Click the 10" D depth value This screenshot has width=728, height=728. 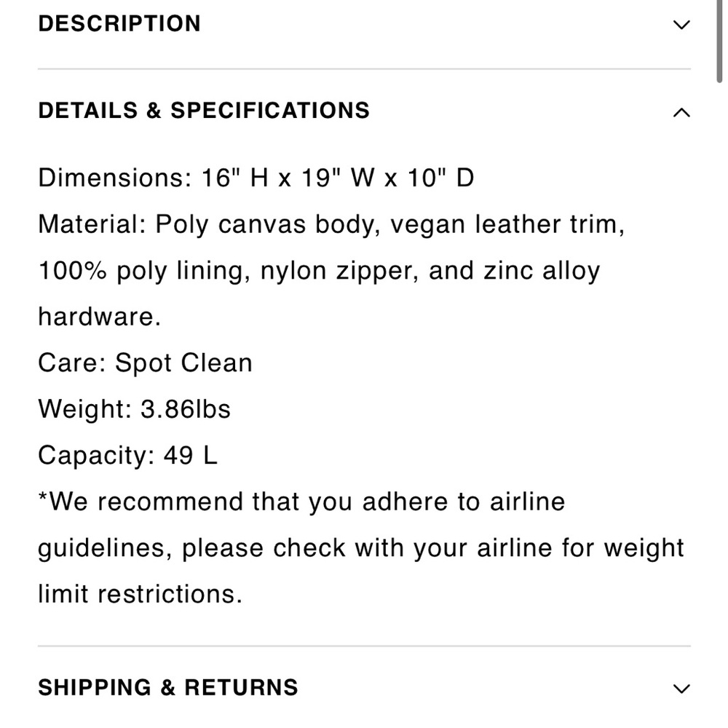point(441,178)
